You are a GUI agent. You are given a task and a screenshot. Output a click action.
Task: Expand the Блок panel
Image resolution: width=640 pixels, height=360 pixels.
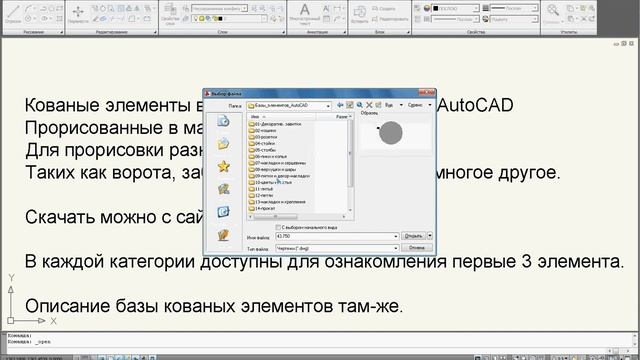tap(408, 32)
